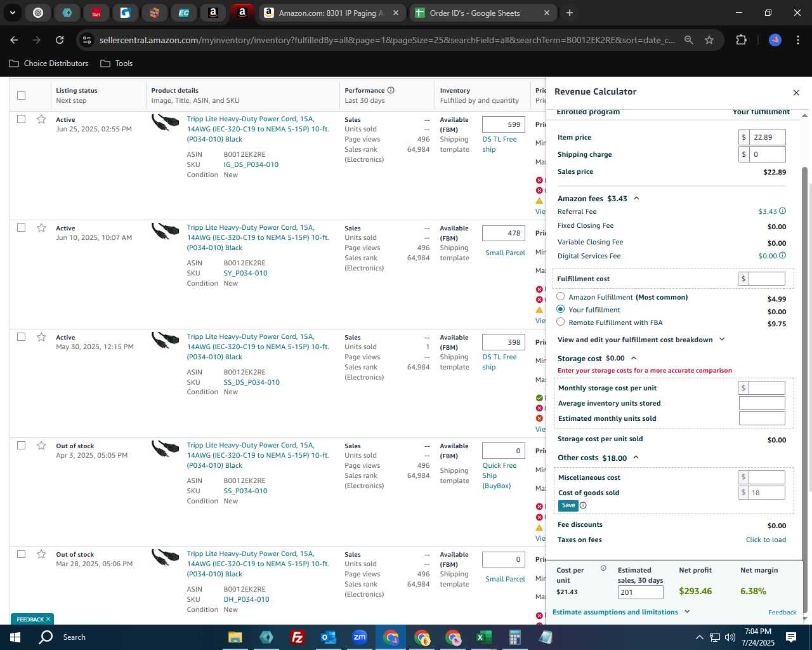This screenshot has width=812, height=650.
Task: Select Remote Fulfillment with FBA option
Action: tap(561, 322)
